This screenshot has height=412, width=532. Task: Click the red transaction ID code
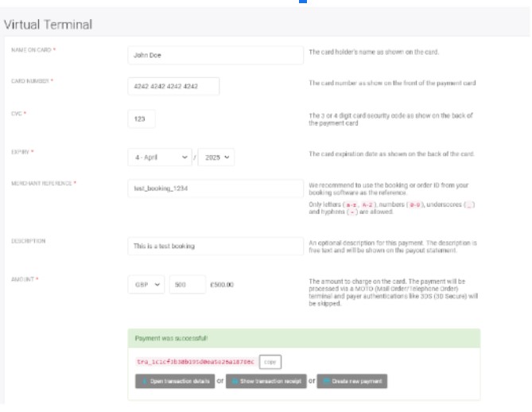195,361
